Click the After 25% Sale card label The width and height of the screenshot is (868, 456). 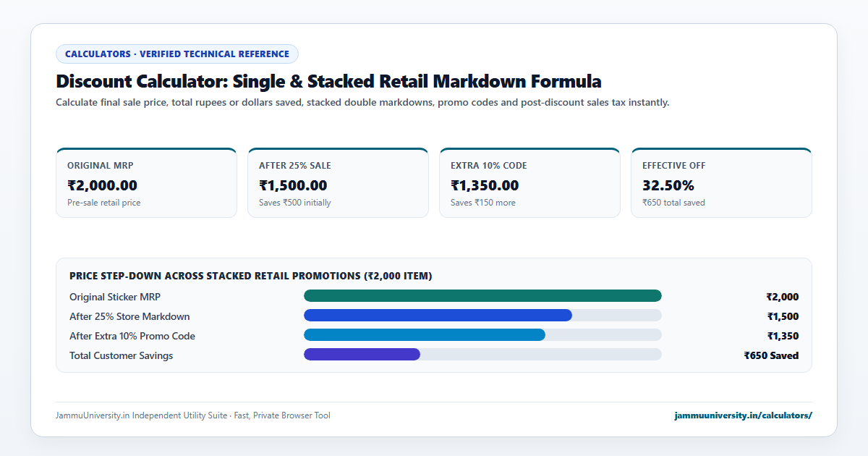(295, 166)
